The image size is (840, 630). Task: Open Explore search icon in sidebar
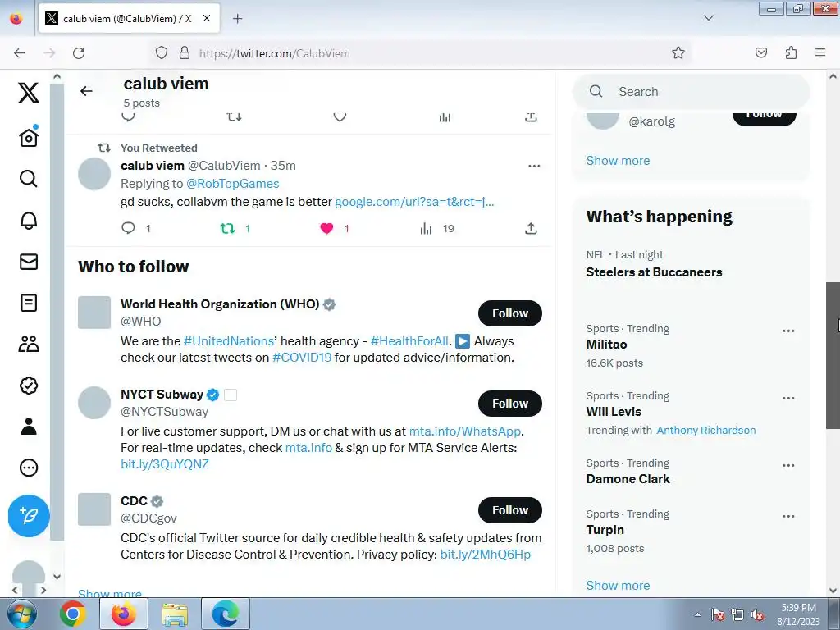pyautogui.click(x=29, y=178)
